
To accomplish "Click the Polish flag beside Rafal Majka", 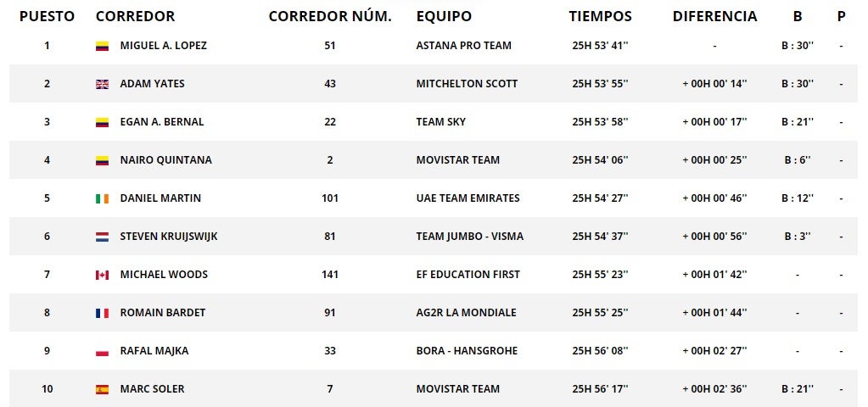I will coord(102,351).
